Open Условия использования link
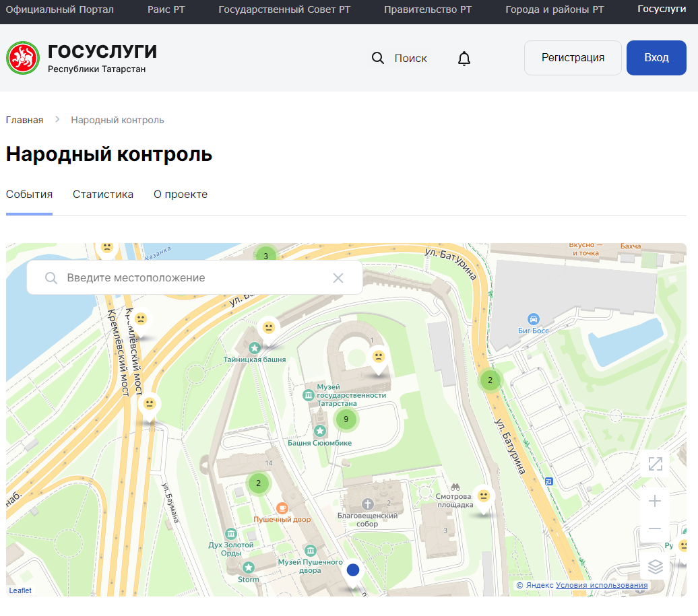698x616 pixels. pos(602,586)
